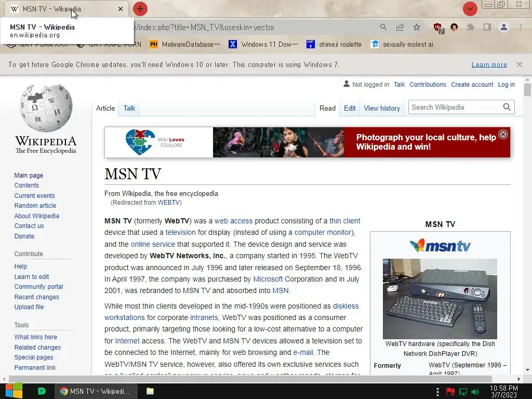
Task: Open the Permanent link tool
Action: pyautogui.click(x=35, y=367)
